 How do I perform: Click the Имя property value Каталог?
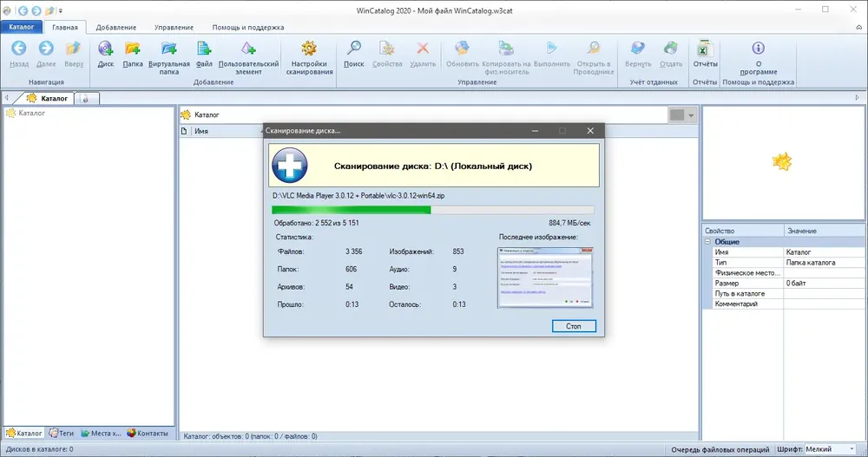825,252
